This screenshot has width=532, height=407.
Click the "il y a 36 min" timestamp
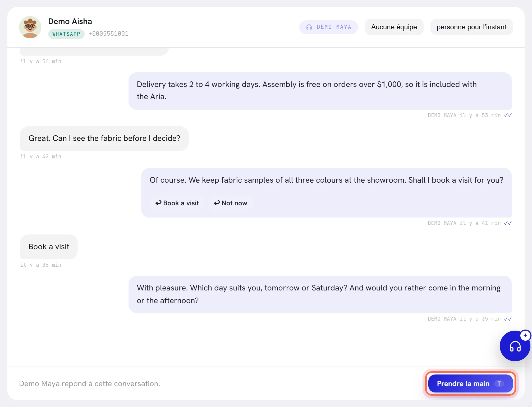tap(41, 265)
